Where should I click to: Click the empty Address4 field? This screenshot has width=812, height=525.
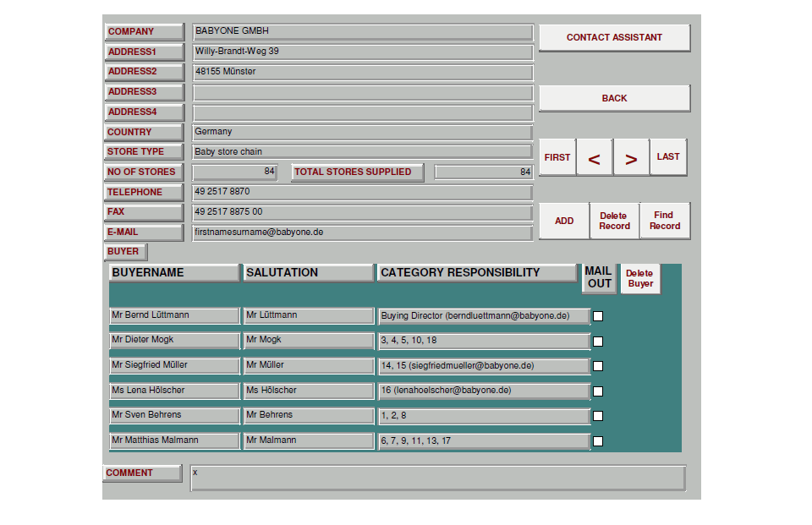pos(363,113)
